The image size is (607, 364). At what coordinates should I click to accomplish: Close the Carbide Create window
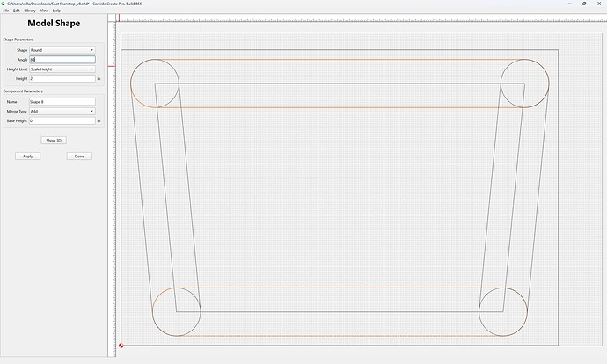coord(599,4)
